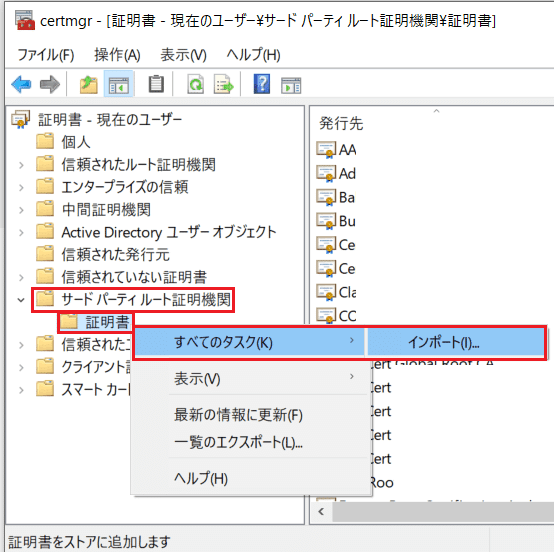The height and width of the screenshot is (552, 554).
Task: Click the 個人 folder icon
Action: (x=45, y=141)
